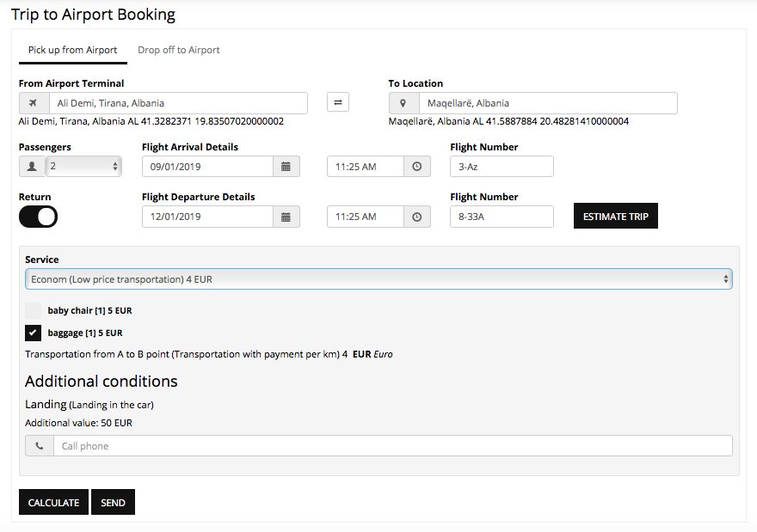The width and height of the screenshot is (757, 532).
Task: Focus the Call phone input field
Action: pyautogui.click(x=392, y=446)
